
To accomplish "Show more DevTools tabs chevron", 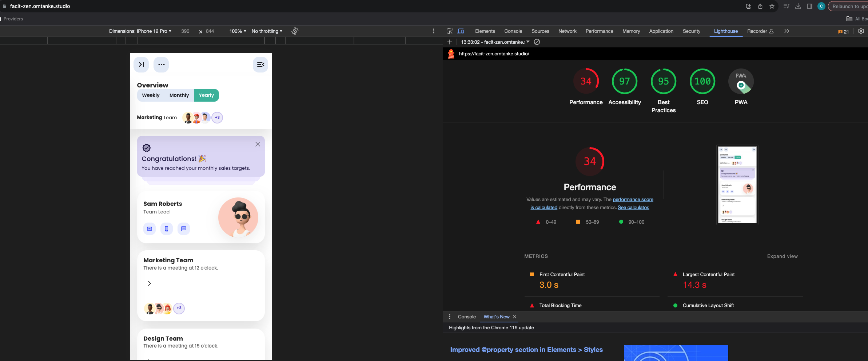I will 787,31.
